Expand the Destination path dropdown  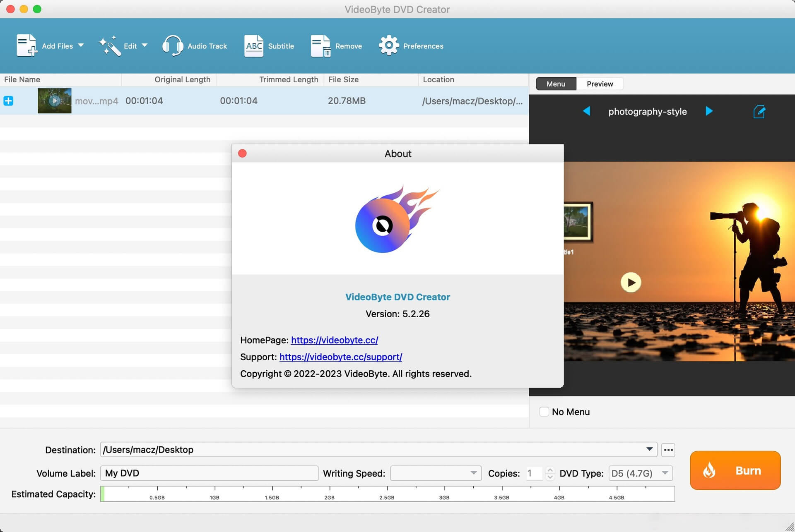click(649, 450)
